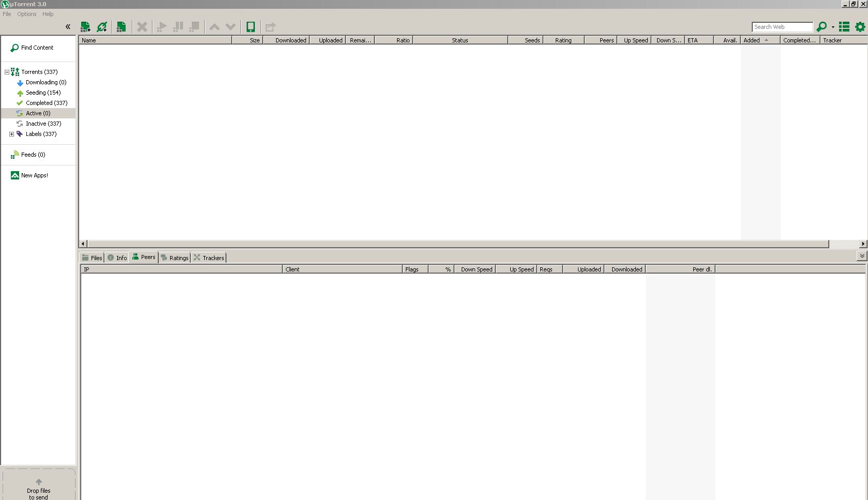Collapse the Torrents (337) tree node
Image resolution: width=868 pixels, height=500 pixels.
tap(6, 71)
